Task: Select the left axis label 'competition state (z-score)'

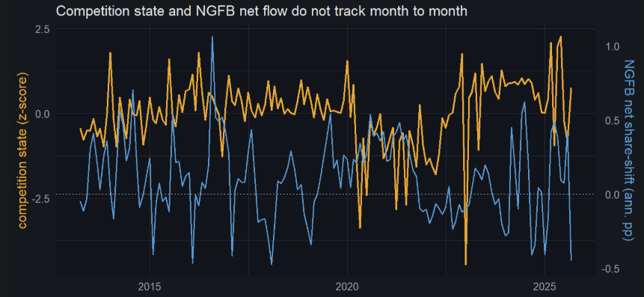Action: [22, 151]
